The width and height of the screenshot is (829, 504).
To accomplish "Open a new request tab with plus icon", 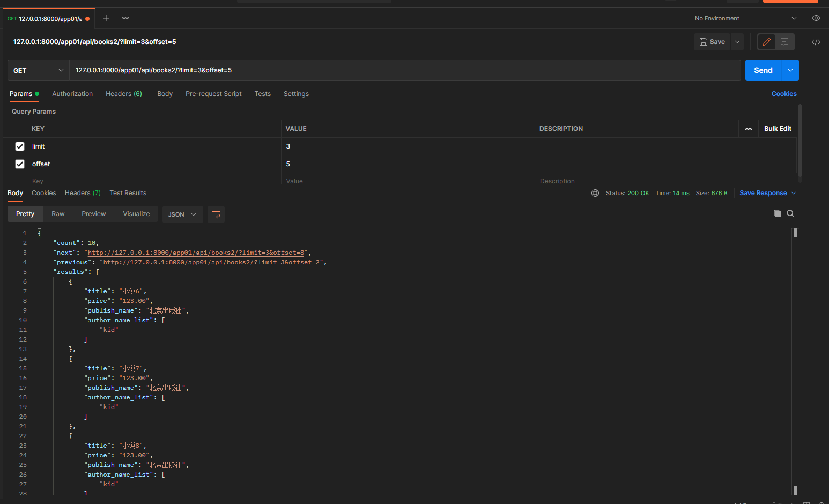I will click(106, 18).
